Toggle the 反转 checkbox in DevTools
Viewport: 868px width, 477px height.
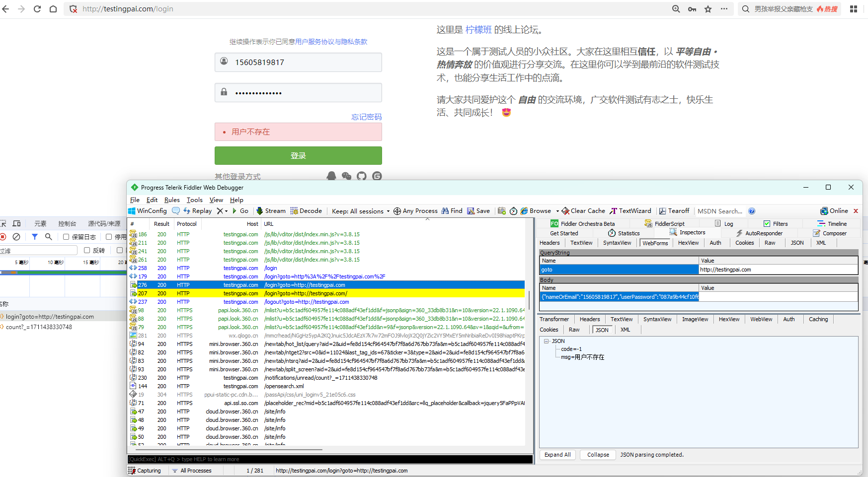pos(87,250)
